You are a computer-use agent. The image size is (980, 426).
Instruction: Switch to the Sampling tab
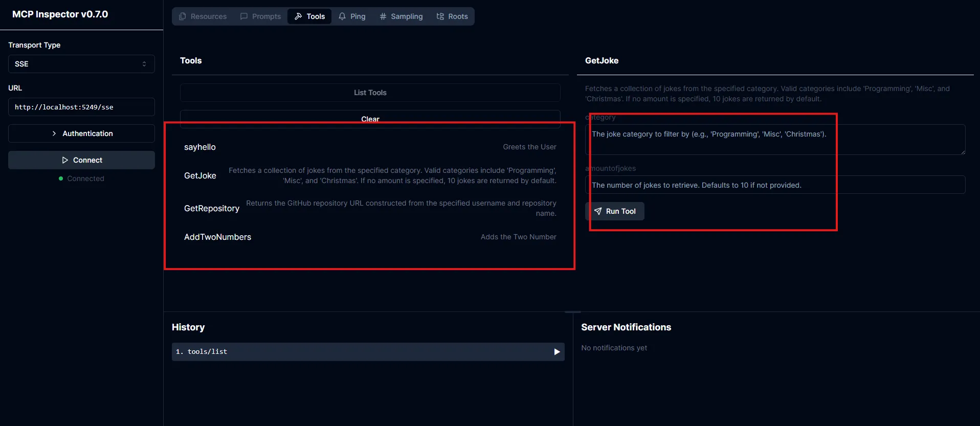pos(401,16)
